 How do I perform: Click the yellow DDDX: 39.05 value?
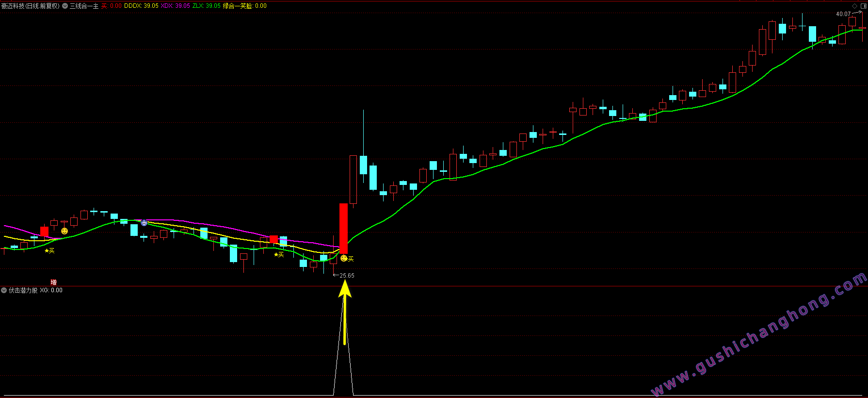(141, 6)
